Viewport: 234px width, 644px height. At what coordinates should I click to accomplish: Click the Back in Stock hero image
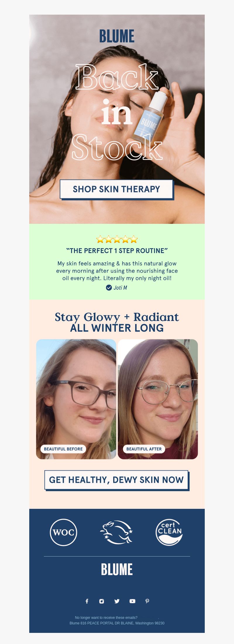[117, 119]
